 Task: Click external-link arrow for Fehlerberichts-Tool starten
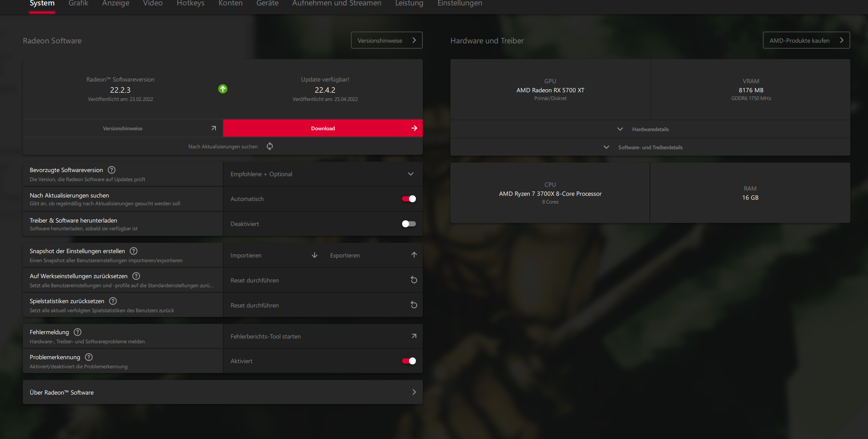(414, 336)
